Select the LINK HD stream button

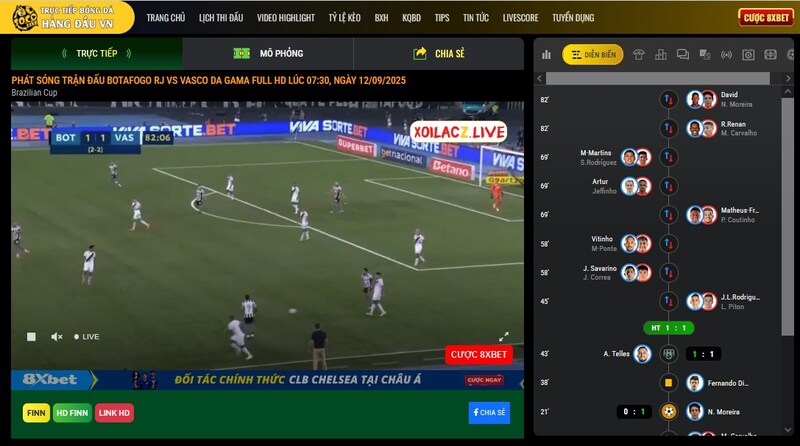click(114, 413)
